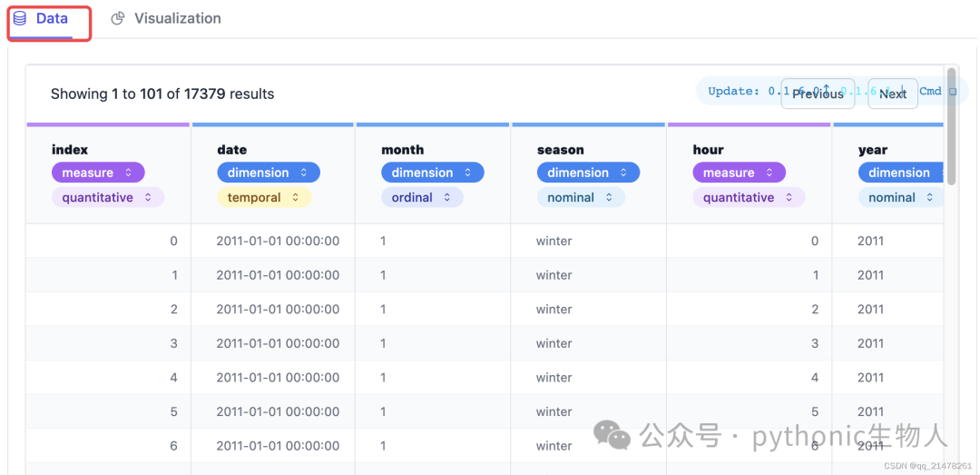
Task: Open the Visualization tab
Action: pyautogui.click(x=166, y=19)
